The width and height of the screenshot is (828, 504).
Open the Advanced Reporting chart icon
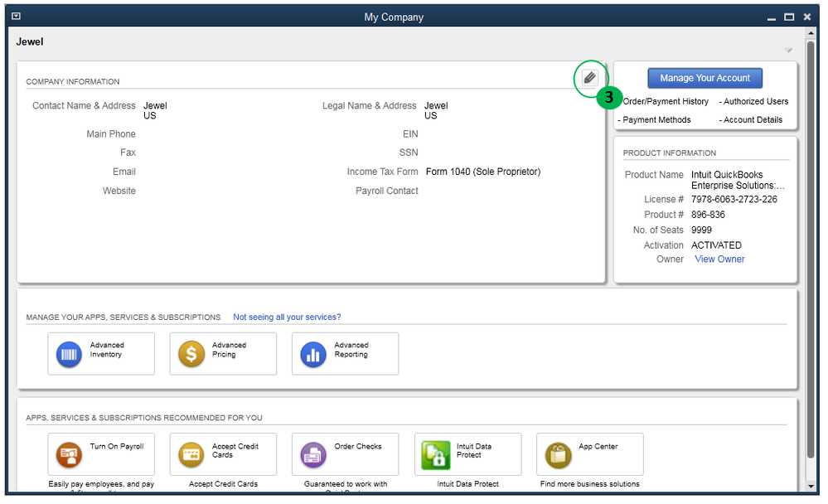pyautogui.click(x=313, y=354)
